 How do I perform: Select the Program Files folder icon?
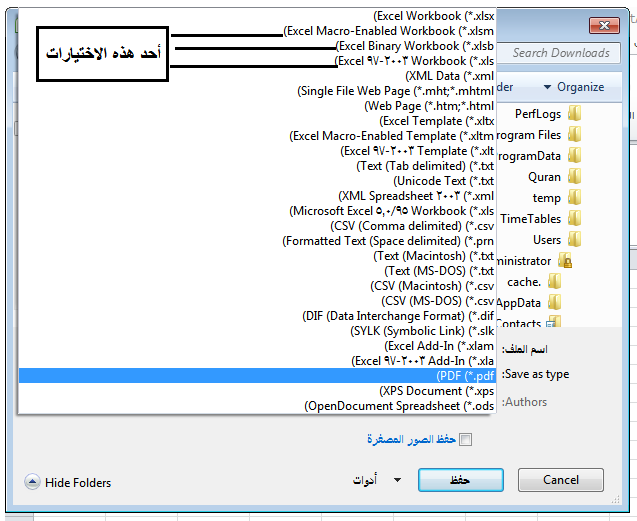pos(574,135)
